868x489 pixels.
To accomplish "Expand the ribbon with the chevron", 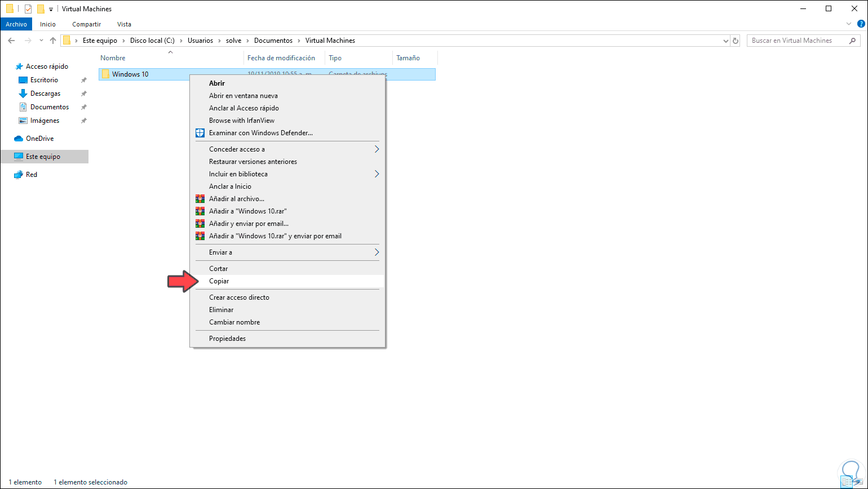I will click(849, 24).
